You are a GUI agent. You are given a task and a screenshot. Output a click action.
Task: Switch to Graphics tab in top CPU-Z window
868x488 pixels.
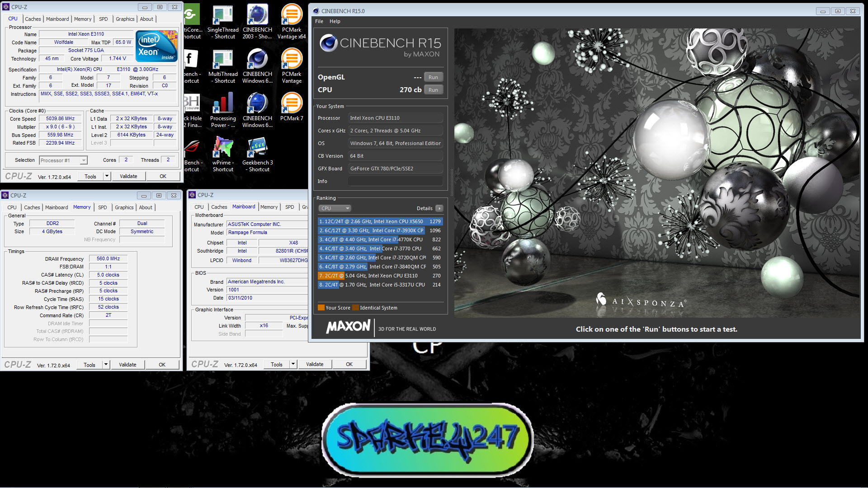(125, 19)
